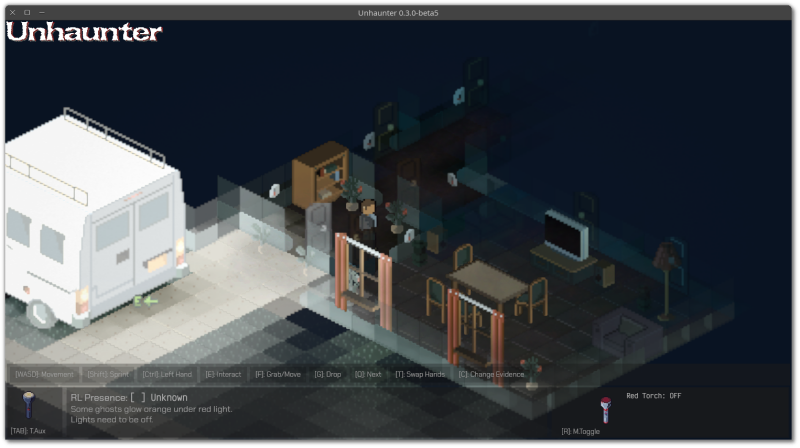Maximize the Unhaunter window
This screenshot has width=800, height=448.
point(27,12)
